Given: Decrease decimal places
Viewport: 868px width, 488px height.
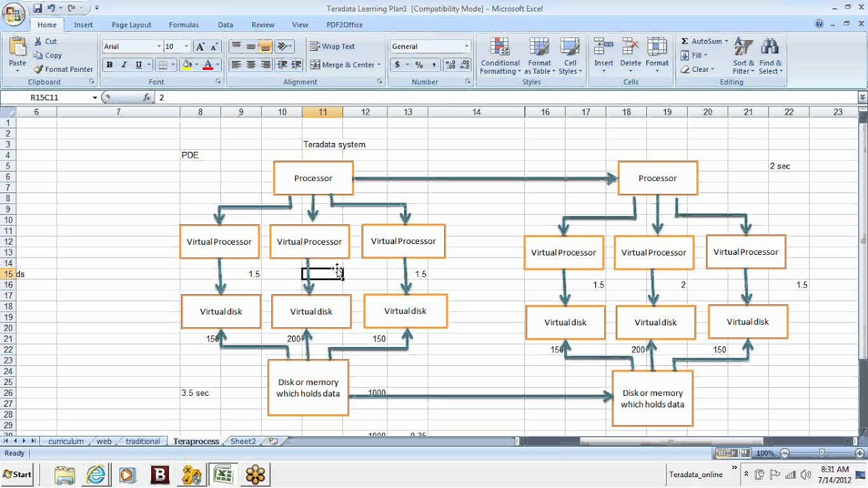Looking at the screenshot, I should pyautogui.click(x=463, y=65).
